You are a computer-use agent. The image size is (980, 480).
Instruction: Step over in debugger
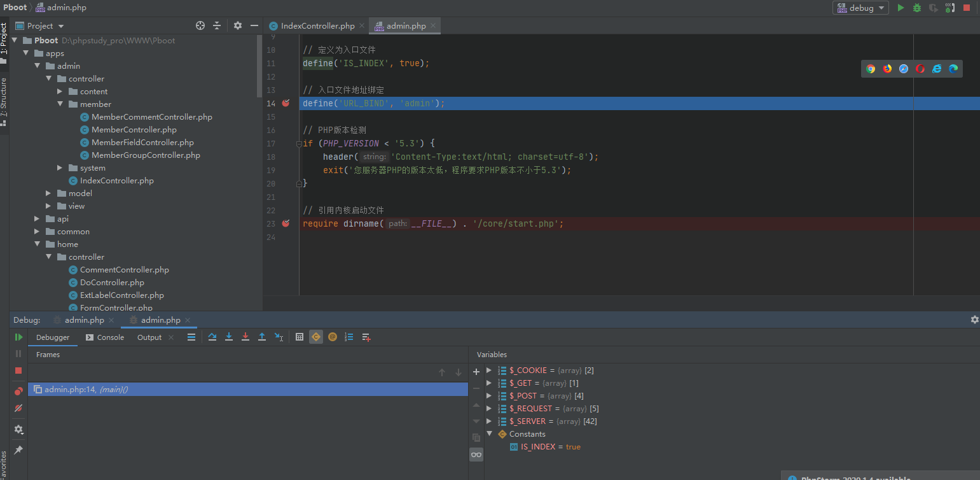(212, 337)
